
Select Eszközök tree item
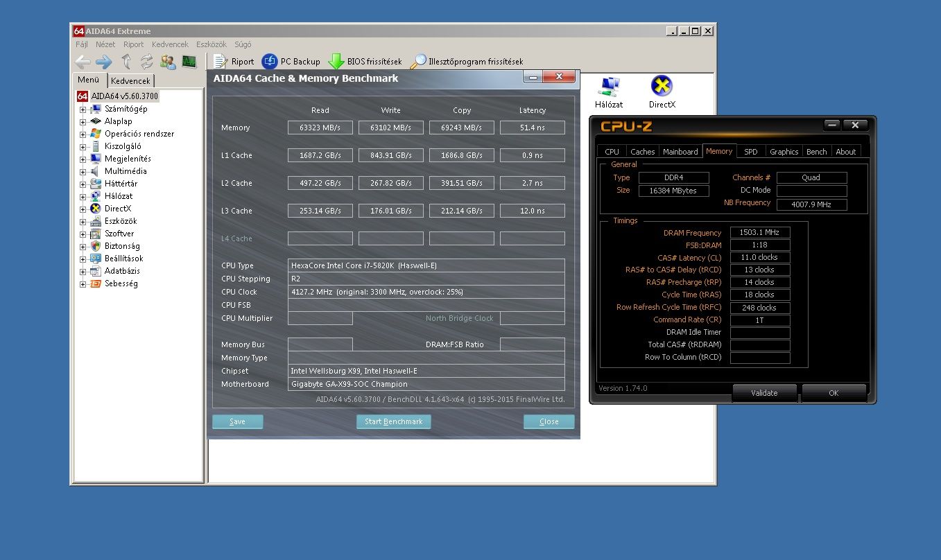pos(121,221)
